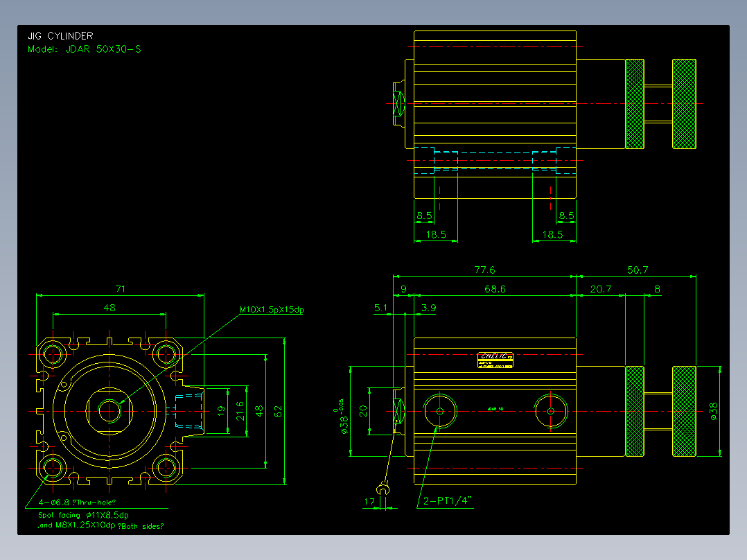The image size is (747, 560).
Task: Select the 20 vertical dimension
Action: point(363,411)
